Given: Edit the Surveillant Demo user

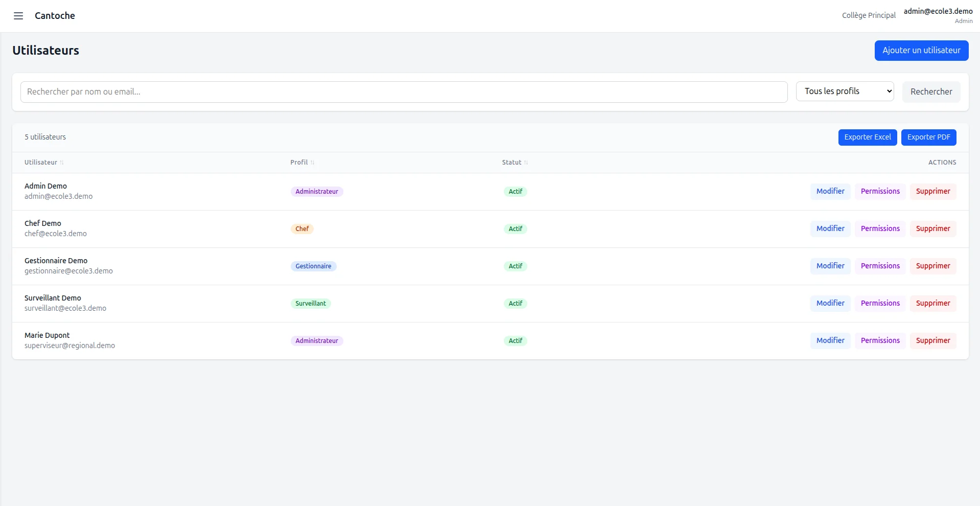Looking at the screenshot, I should [x=830, y=304].
